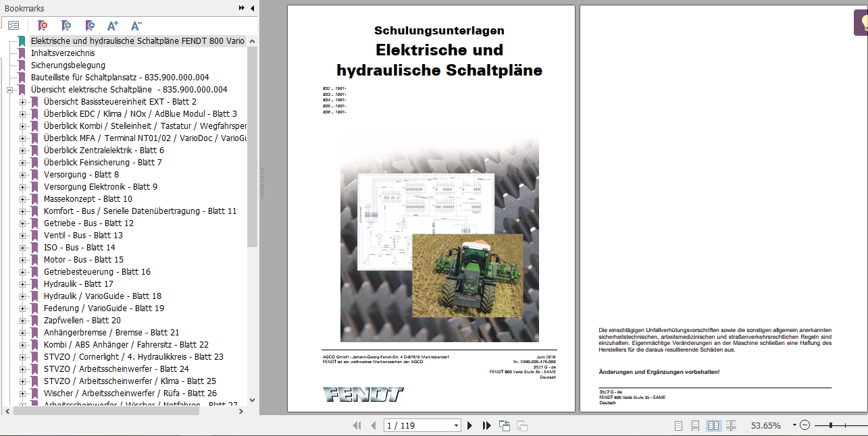Go to the next page

tap(470, 425)
